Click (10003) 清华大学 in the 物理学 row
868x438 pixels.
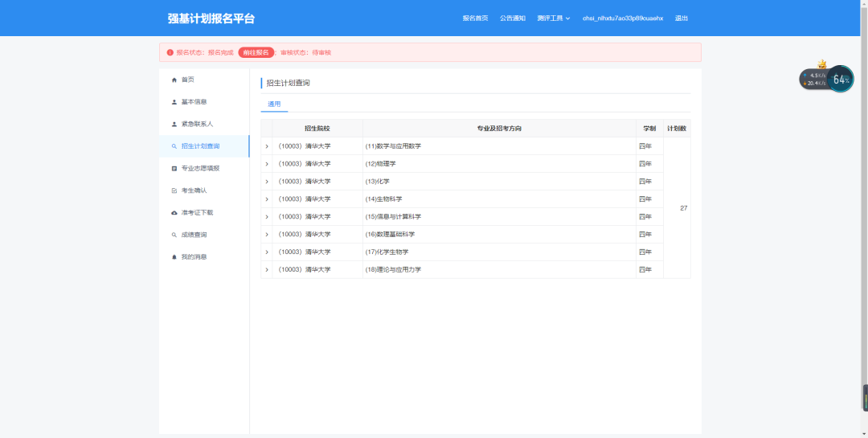coord(304,164)
